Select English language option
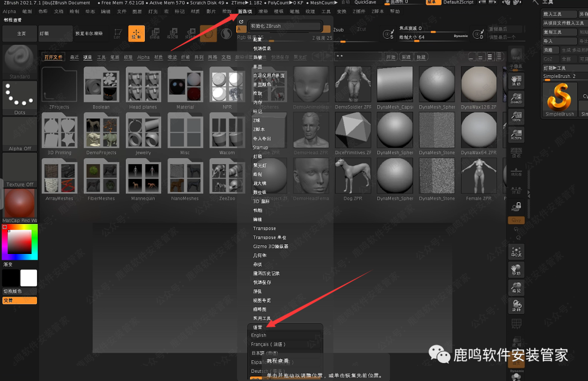 tap(259, 335)
